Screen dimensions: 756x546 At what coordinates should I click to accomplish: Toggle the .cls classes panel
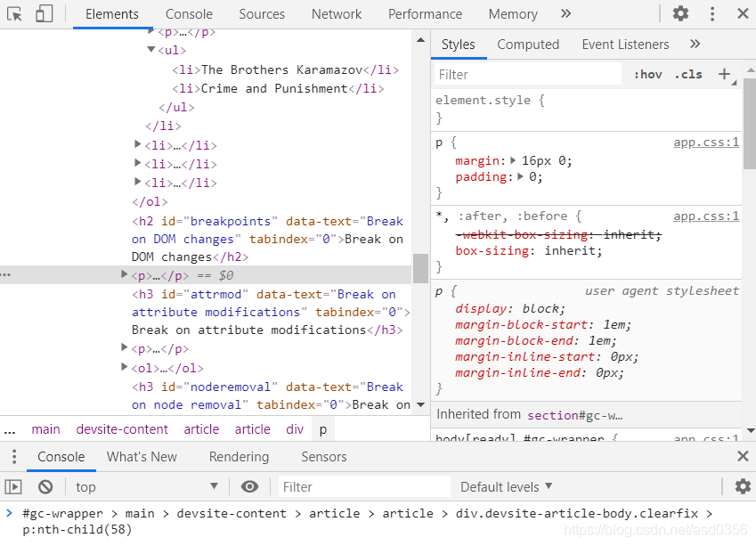click(x=688, y=74)
